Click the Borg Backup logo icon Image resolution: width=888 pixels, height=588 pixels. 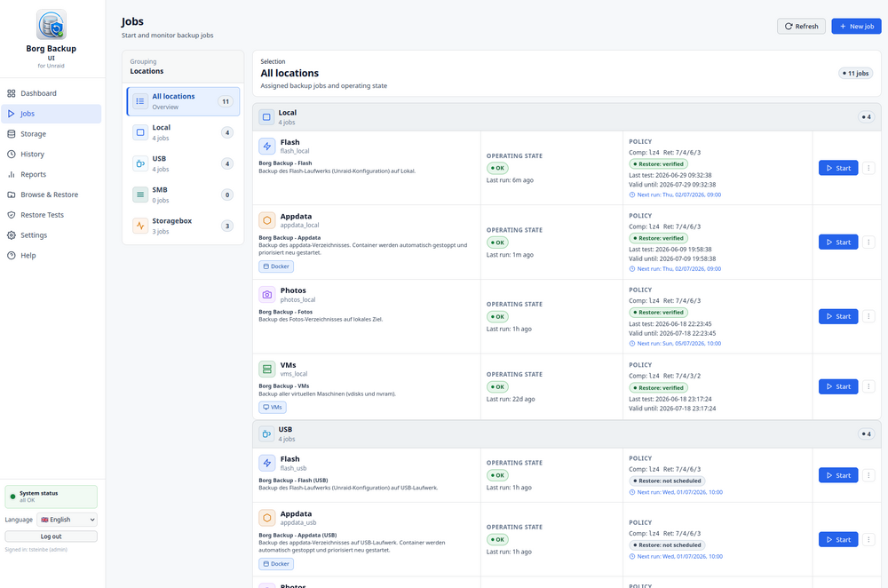click(x=51, y=24)
